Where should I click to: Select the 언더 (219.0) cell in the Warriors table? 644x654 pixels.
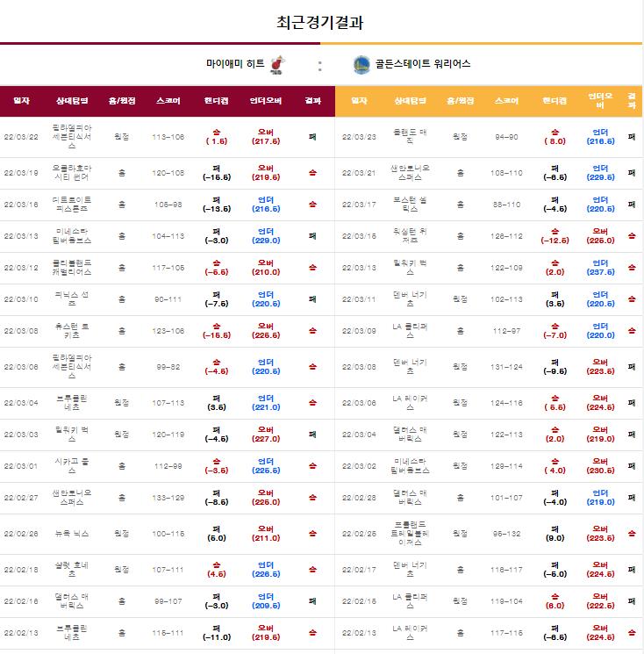click(x=600, y=498)
